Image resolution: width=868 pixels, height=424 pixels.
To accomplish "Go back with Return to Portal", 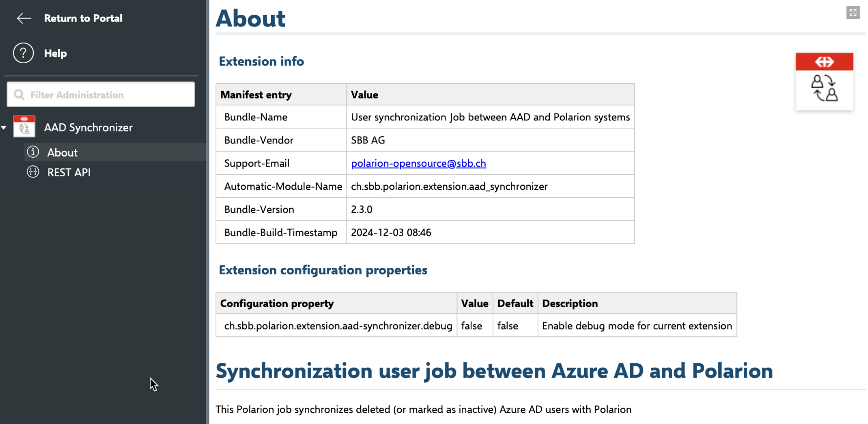I will pyautogui.click(x=83, y=18).
